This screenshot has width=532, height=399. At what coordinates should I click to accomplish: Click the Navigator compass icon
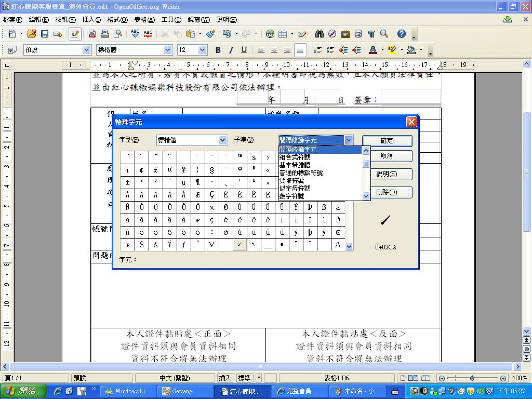pyautogui.click(x=332, y=34)
